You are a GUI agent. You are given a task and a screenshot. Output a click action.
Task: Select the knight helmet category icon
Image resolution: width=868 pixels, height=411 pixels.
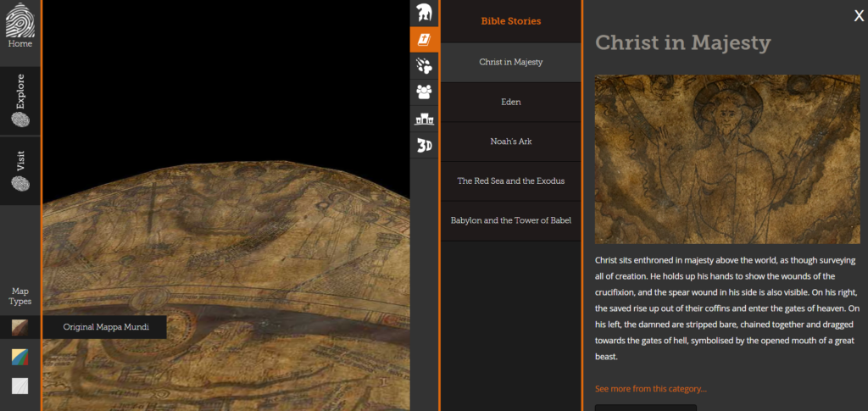pos(424,13)
